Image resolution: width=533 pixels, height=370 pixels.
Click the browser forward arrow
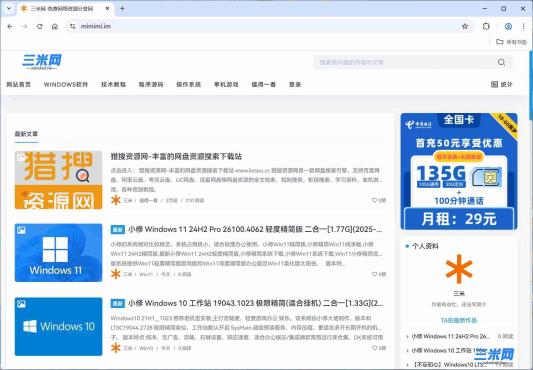pos(24,26)
